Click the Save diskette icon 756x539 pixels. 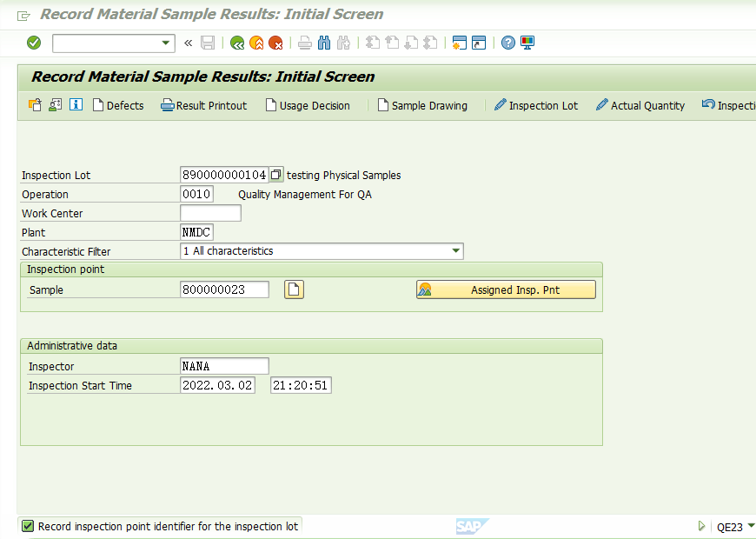208,43
